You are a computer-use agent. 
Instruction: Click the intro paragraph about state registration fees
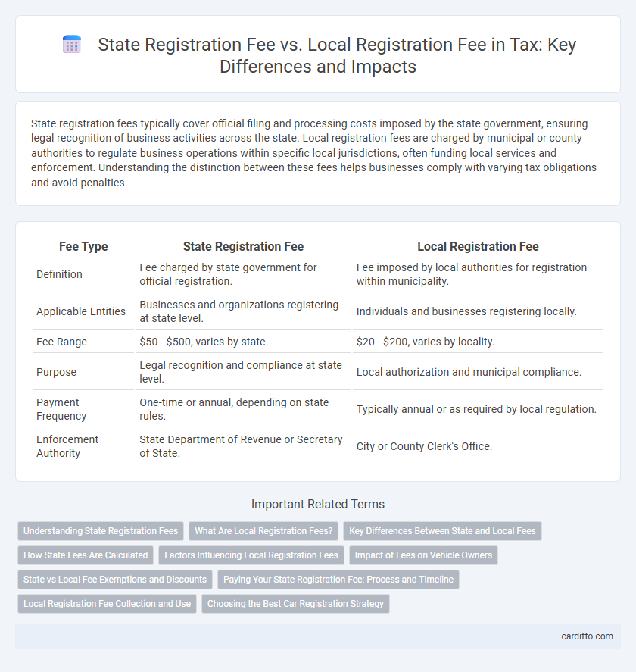(313, 153)
